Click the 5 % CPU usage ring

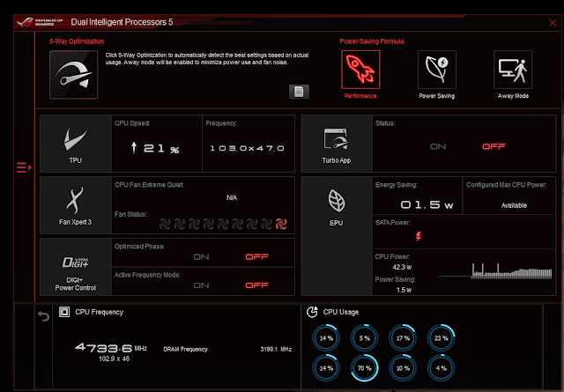[364, 337]
